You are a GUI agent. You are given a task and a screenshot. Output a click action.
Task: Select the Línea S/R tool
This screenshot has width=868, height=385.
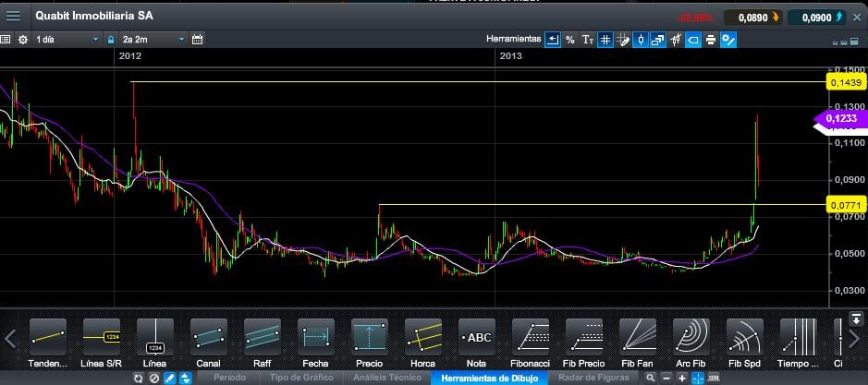point(102,339)
